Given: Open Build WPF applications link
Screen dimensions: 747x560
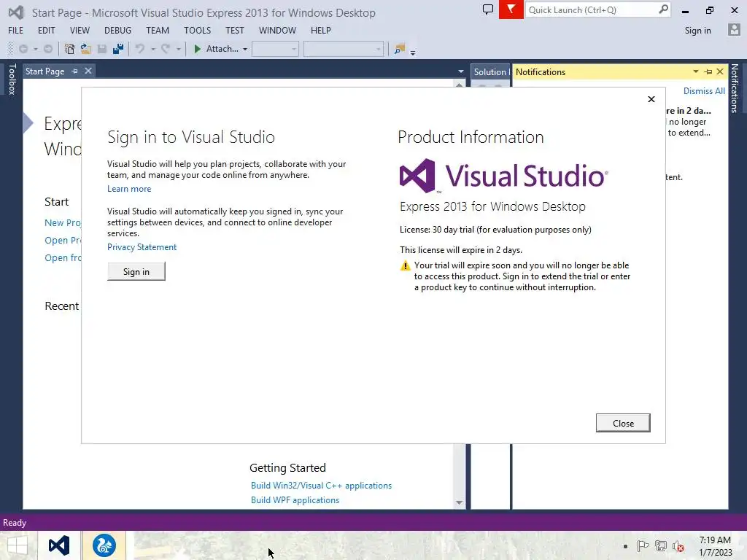Looking at the screenshot, I should (295, 500).
